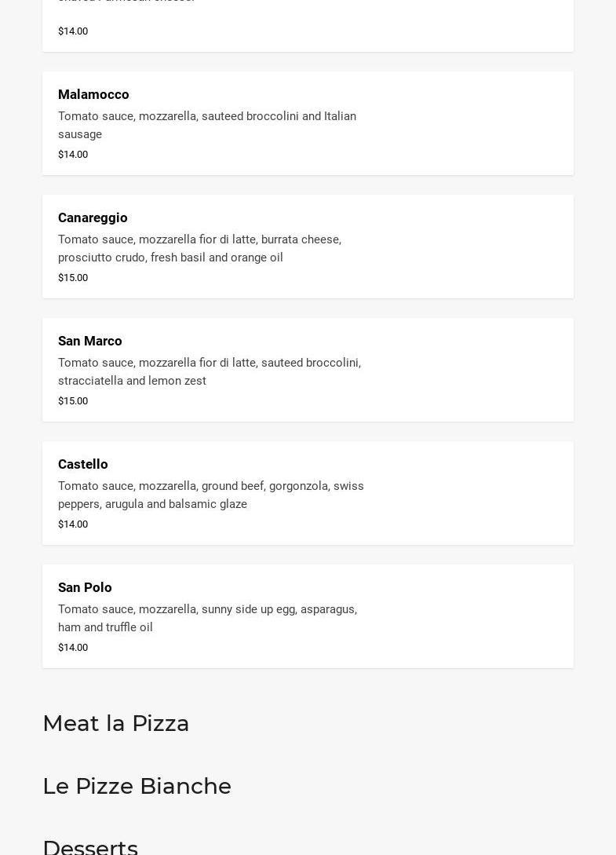Click the Castello pizza heading
The height and width of the screenshot is (855, 616).
click(x=83, y=465)
